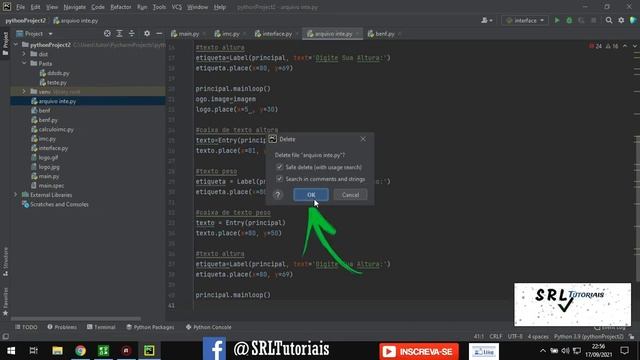Open the Favorites side tool window
This screenshot has width=640, height=360.
tap(5, 301)
